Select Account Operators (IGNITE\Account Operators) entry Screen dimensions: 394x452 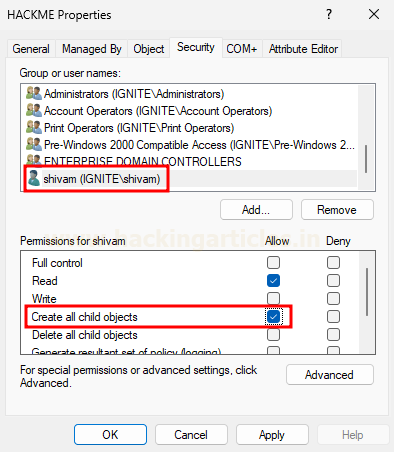(191, 111)
